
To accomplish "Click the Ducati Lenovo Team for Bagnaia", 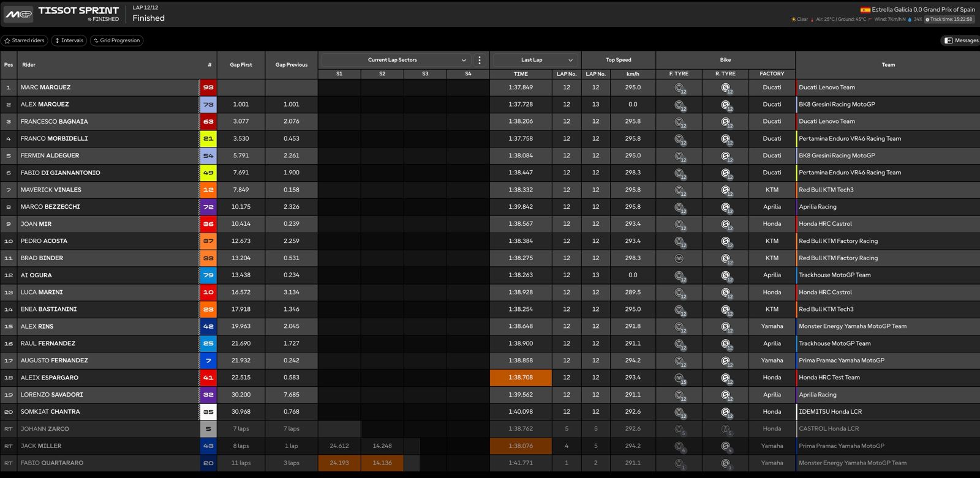I will pos(827,122).
